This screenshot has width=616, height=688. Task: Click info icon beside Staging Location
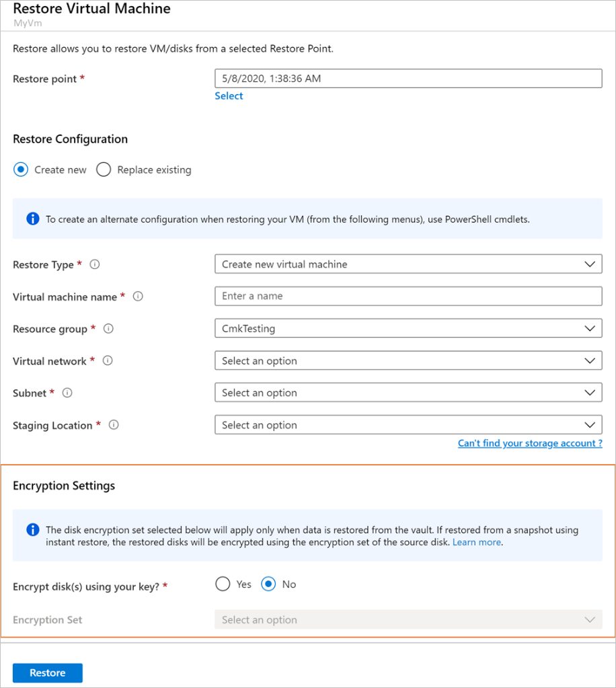114,425
